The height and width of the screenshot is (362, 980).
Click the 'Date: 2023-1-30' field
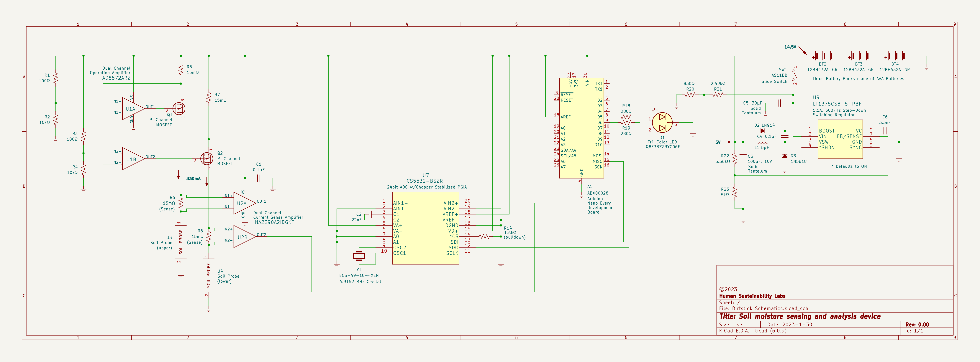click(x=789, y=325)
